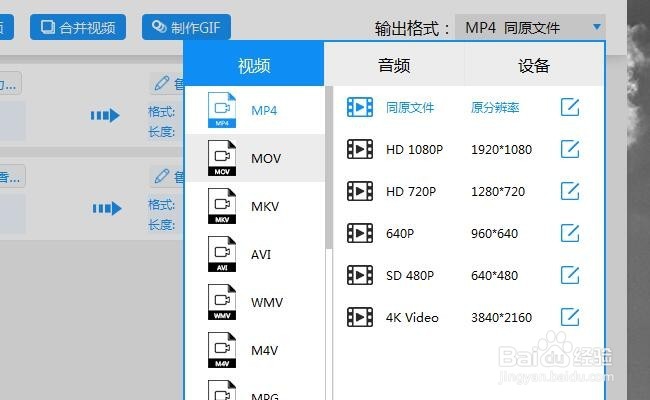650x400 pixels.
Task: Select MOV from the format list
Action: click(x=256, y=158)
